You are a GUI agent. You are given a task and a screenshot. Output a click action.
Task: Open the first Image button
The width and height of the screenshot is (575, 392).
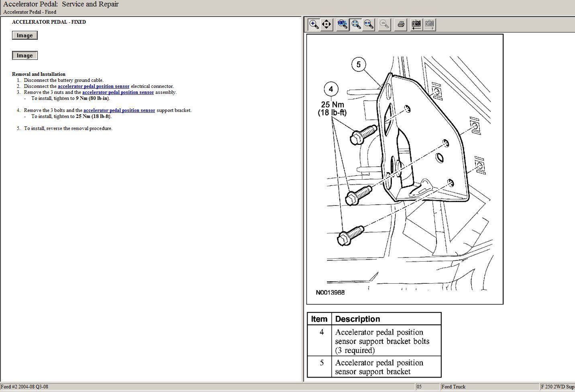tap(25, 35)
